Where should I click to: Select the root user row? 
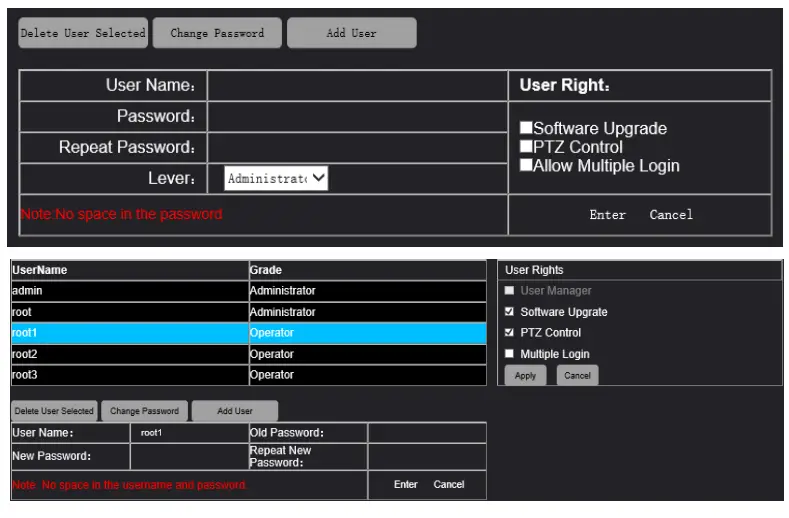pos(249,312)
